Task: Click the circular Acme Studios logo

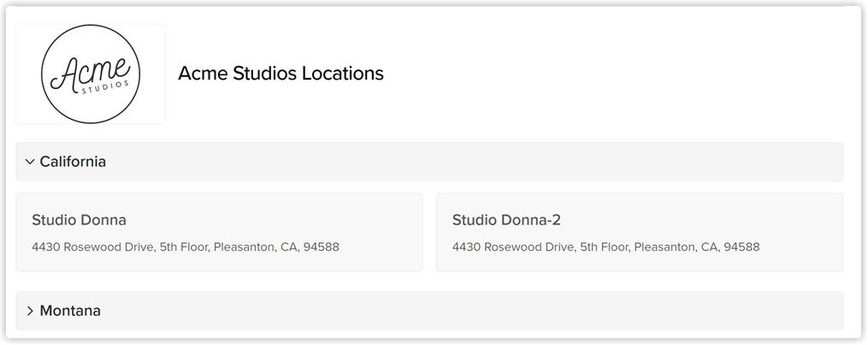Action: pyautogui.click(x=91, y=74)
